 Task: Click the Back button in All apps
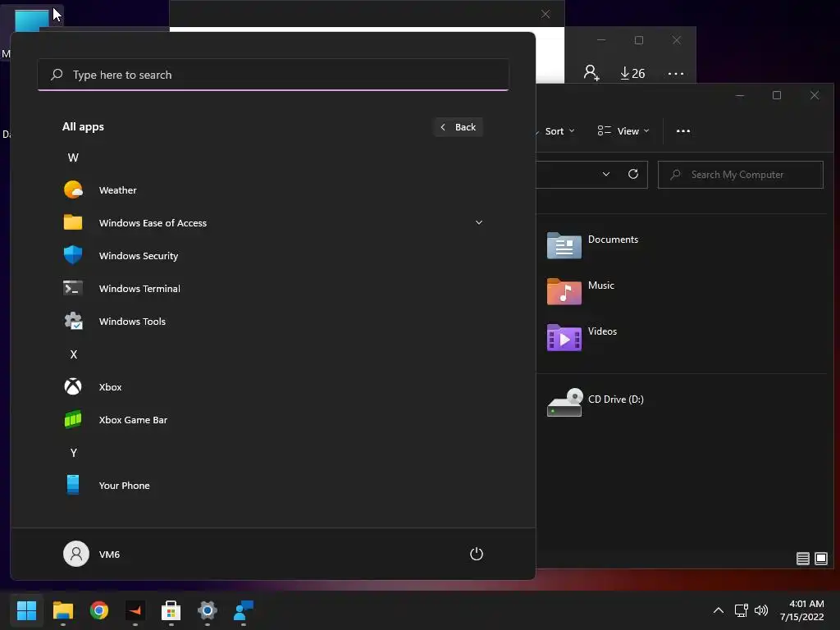pos(459,127)
